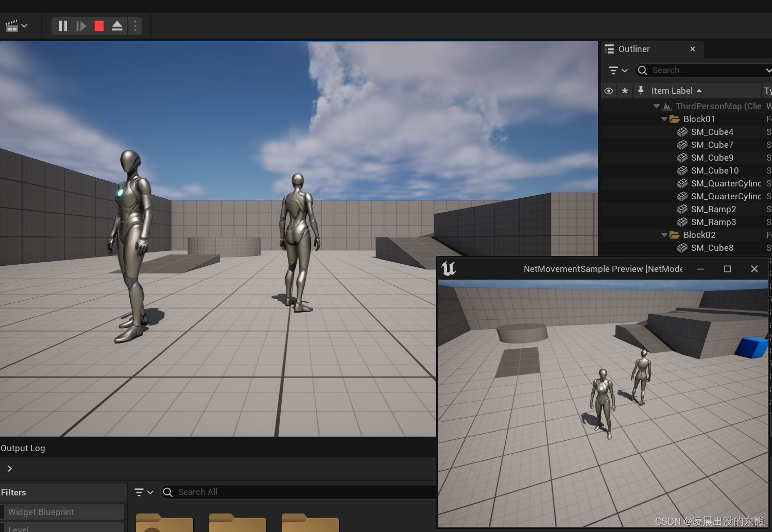Select SM_Ramp2 in the Outliner
This screenshot has width=772, height=532.
coord(686,209)
